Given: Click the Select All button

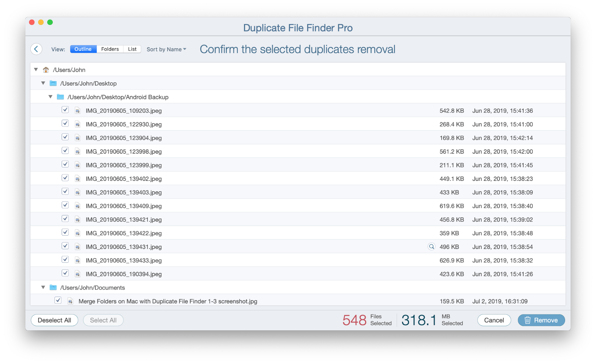Looking at the screenshot, I should click(x=103, y=320).
